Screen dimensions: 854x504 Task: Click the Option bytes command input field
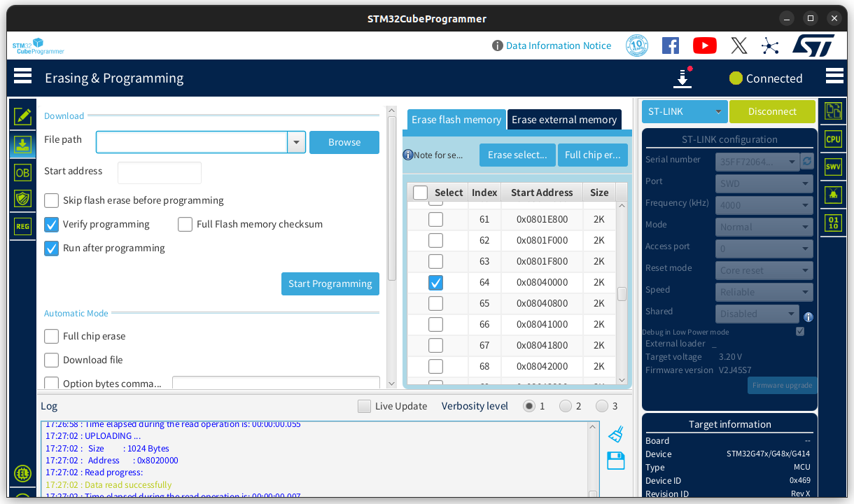pos(276,383)
